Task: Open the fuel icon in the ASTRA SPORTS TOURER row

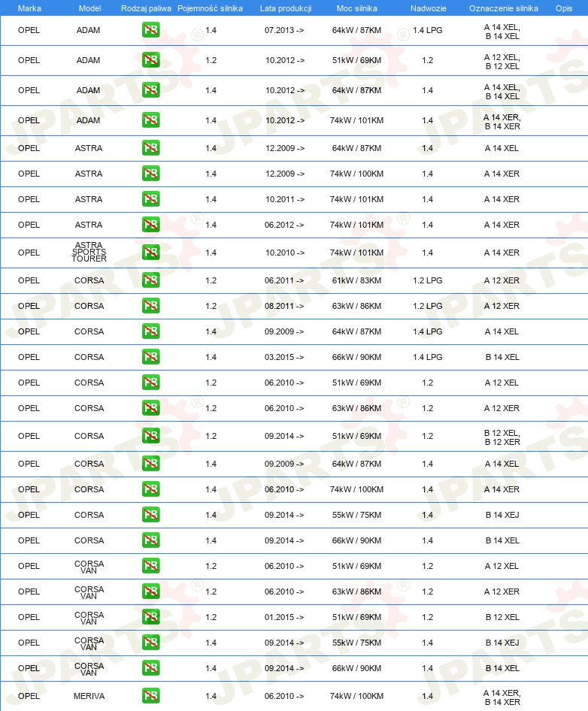Action: 150,253
